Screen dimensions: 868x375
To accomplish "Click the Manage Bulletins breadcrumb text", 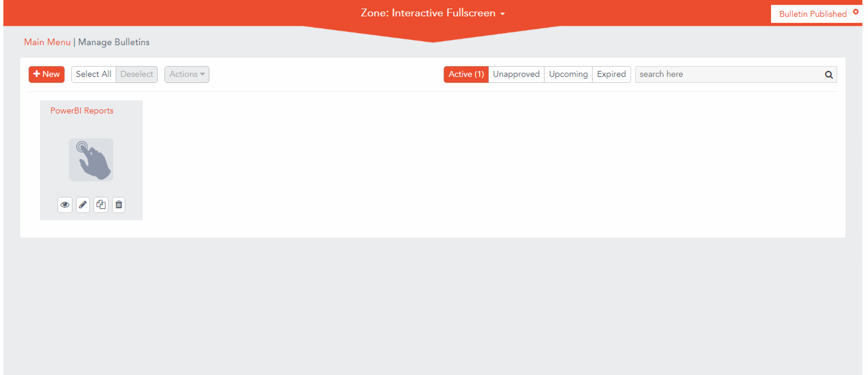I will [x=114, y=42].
